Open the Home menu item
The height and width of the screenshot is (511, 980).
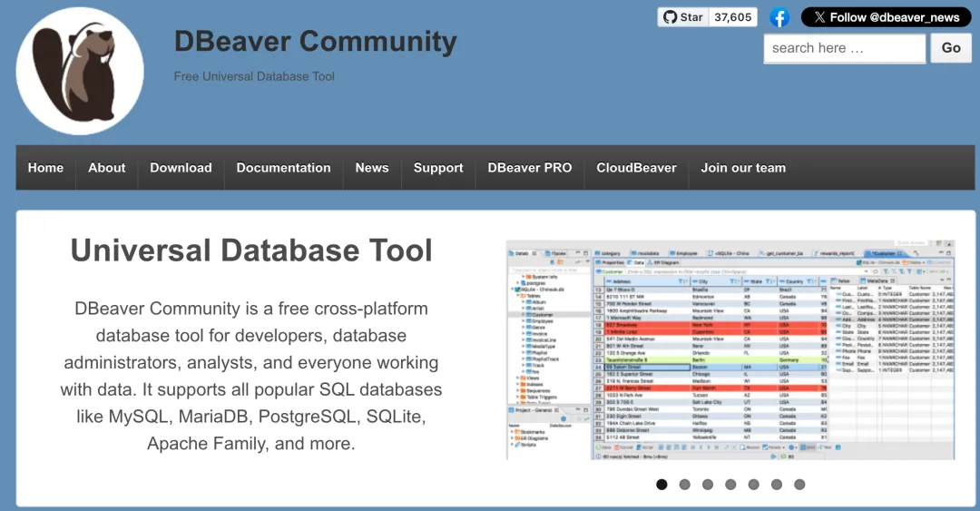click(x=45, y=168)
